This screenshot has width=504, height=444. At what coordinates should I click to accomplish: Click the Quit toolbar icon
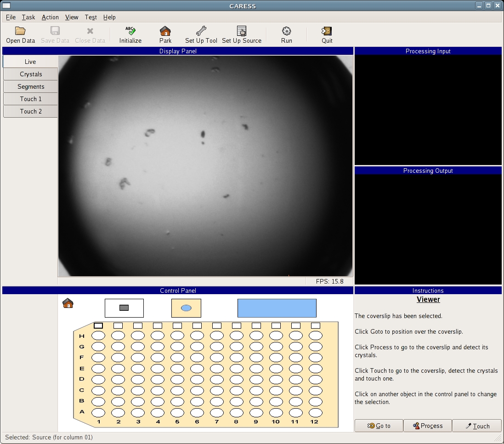point(327,31)
